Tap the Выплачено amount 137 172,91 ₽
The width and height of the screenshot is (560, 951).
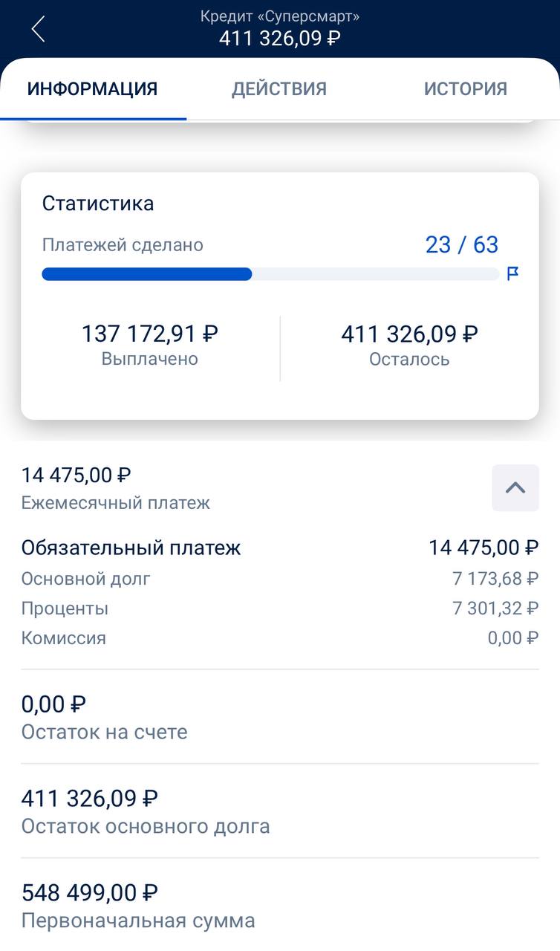point(150,334)
